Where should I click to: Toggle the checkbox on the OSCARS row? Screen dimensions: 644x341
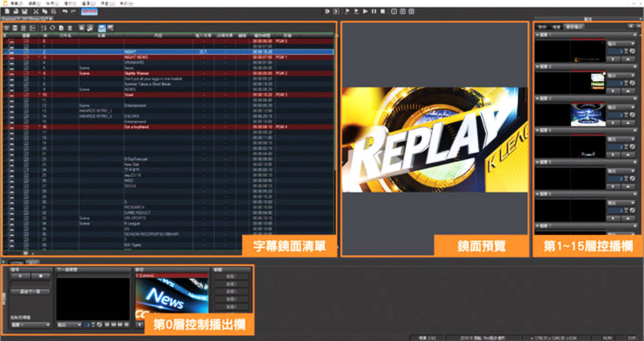(26, 117)
